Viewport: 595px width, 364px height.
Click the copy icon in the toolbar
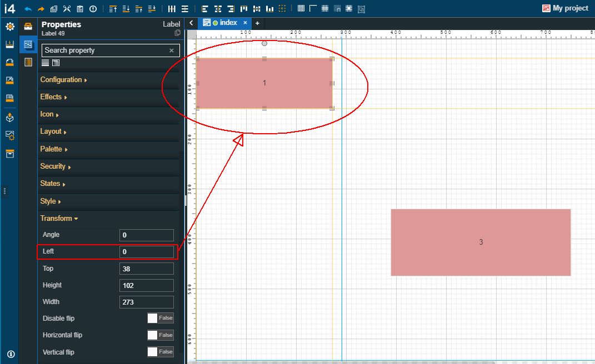[54, 9]
